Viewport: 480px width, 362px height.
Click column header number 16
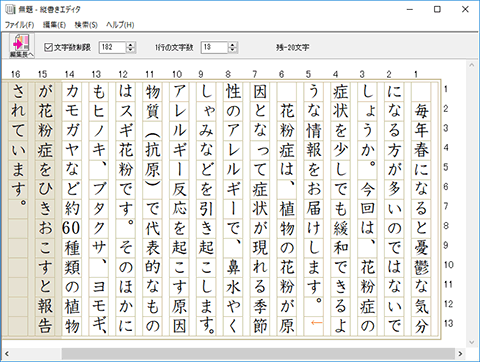pos(15,74)
